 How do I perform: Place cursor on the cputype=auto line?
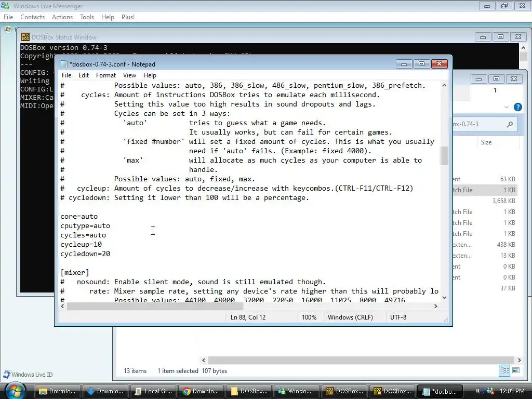[x=85, y=225]
